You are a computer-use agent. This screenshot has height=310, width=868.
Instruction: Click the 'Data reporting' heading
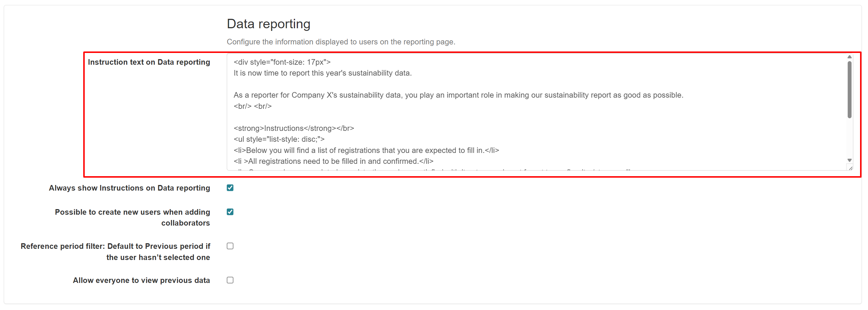pyautogui.click(x=268, y=24)
